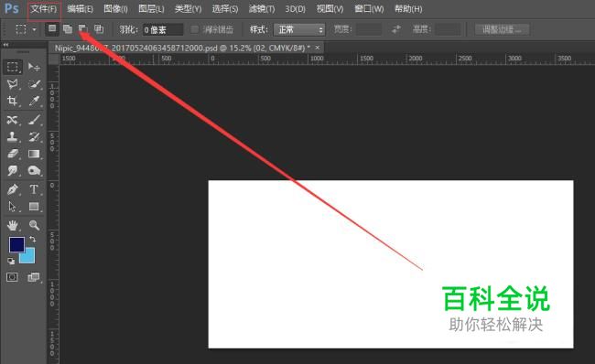This screenshot has width=595, height=364.
Task: Close the Nipic psd document tab
Action: pyautogui.click(x=318, y=48)
